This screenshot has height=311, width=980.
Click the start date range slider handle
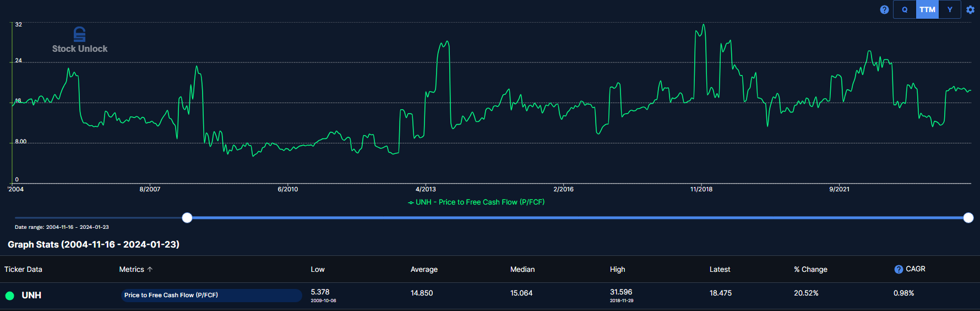coord(187,218)
